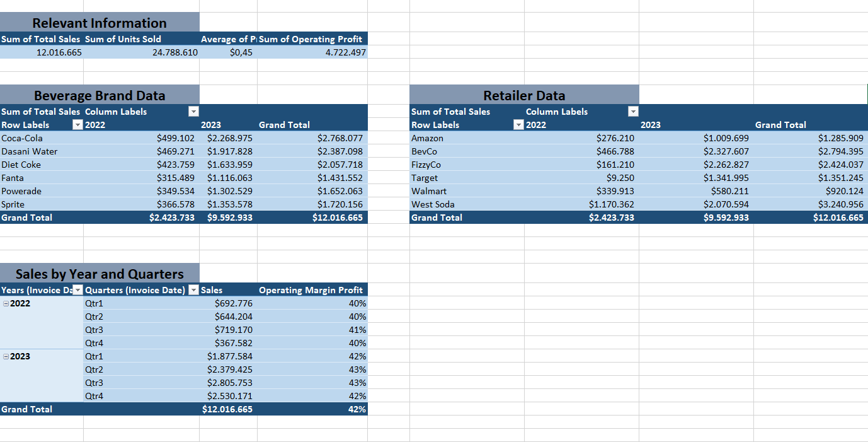Select 2022 Qtr1 sales $692.776
868x442 pixels.
coord(229,303)
